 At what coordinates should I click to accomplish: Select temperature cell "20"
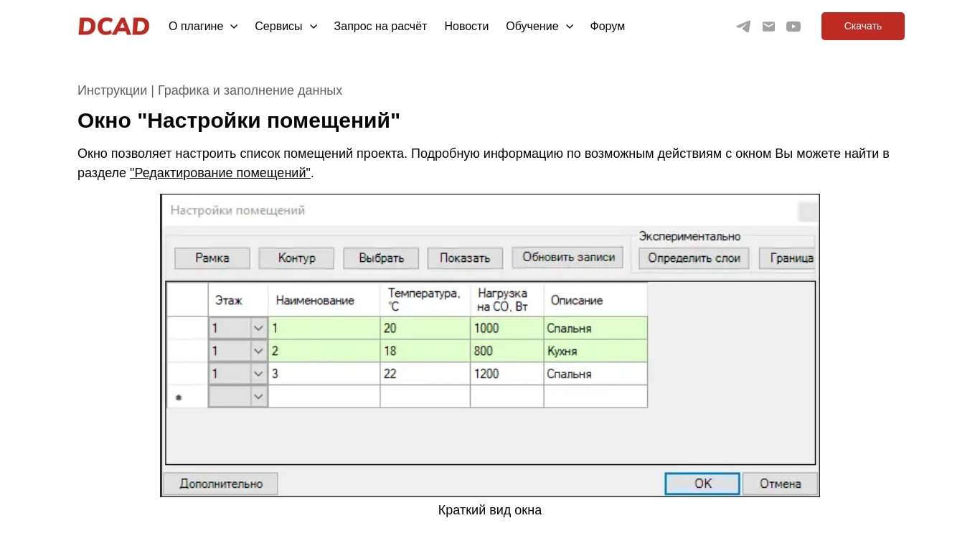click(425, 329)
